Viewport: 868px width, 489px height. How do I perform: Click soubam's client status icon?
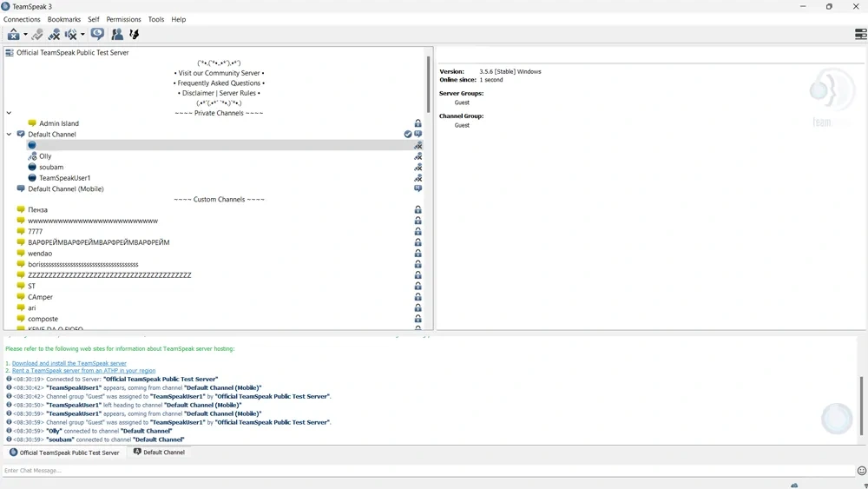click(32, 167)
